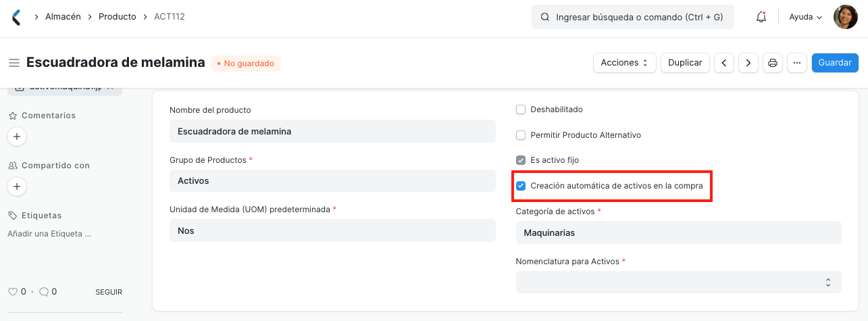This screenshot has width=868, height=321.
Task: Enable Permitir Producto Alternativo checkbox
Action: tap(521, 135)
